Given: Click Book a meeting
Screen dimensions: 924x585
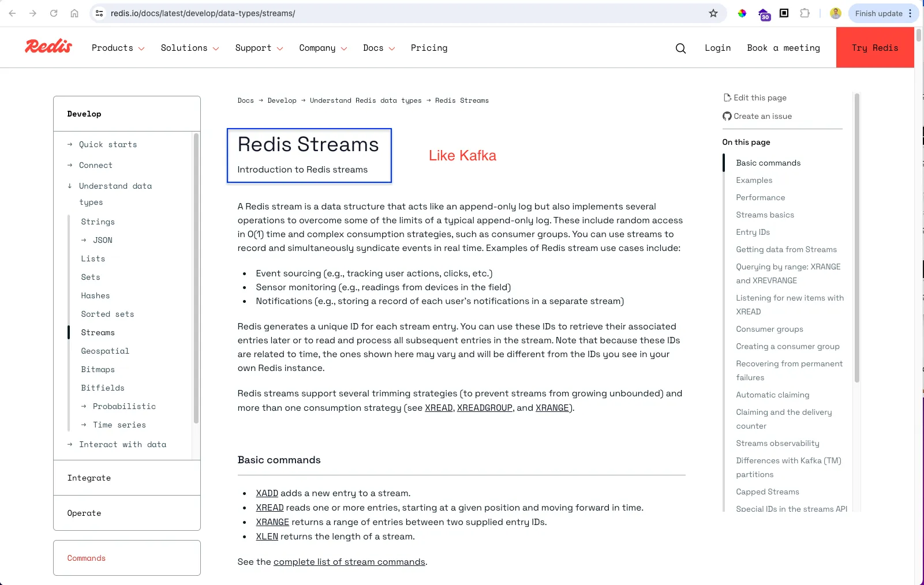Looking at the screenshot, I should [x=783, y=48].
